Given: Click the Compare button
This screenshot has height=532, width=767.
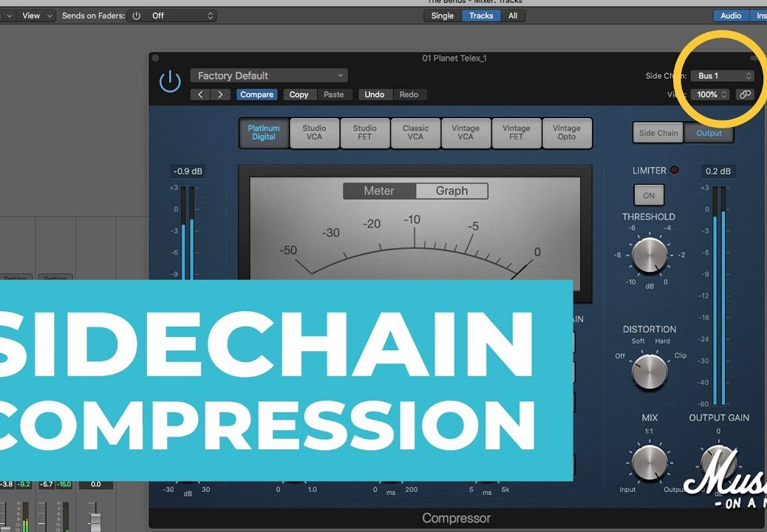Looking at the screenshot, I should point(257,95).
